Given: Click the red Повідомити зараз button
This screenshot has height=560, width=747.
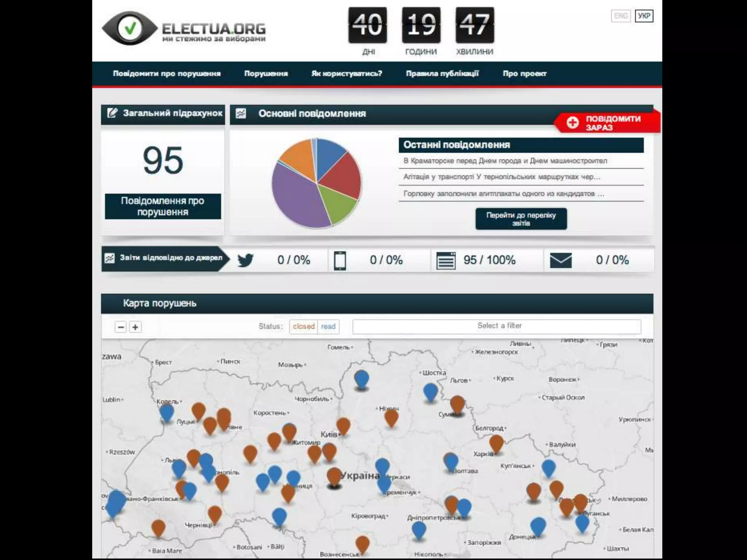Looking at the screenshot, I should click(x=607, y=122).
